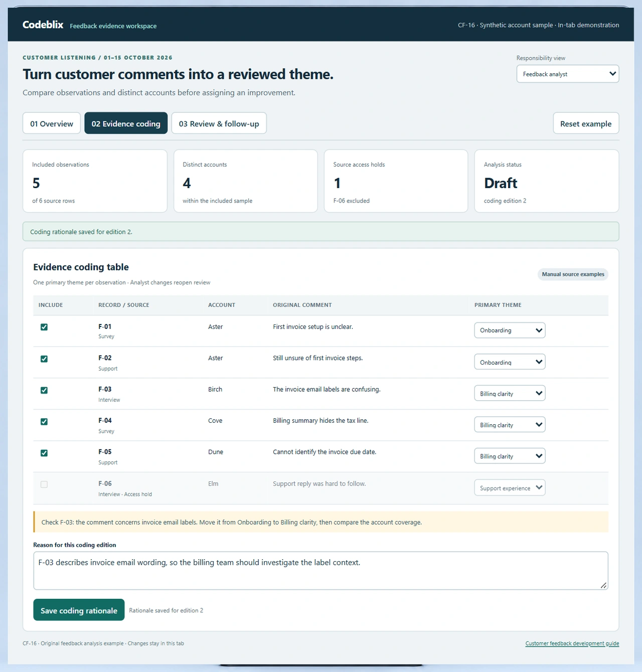Viewport: 642px width, 672px height.
Task: Click the Codeblix logo text
Action: 43,25
